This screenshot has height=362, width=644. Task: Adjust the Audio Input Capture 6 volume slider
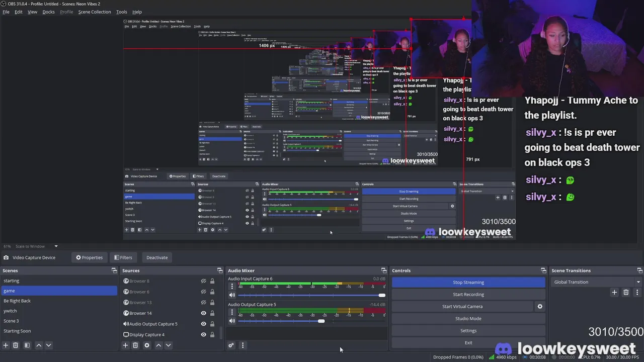coord(311,295)
